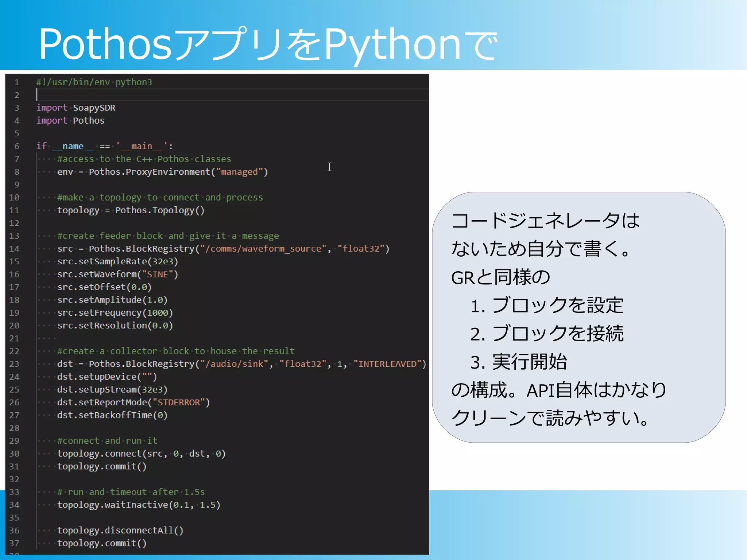Click 'src.setOffset(0.0)' line
The height and width of the screenshot is (560, 747).
coord(104,287)
